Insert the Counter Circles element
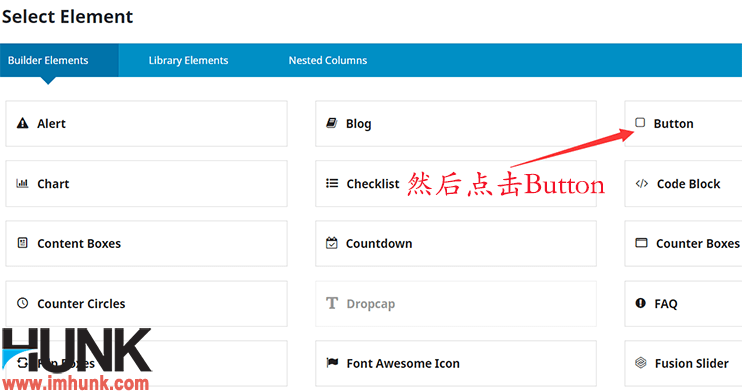The image size is (742, 392). [146, 303]
